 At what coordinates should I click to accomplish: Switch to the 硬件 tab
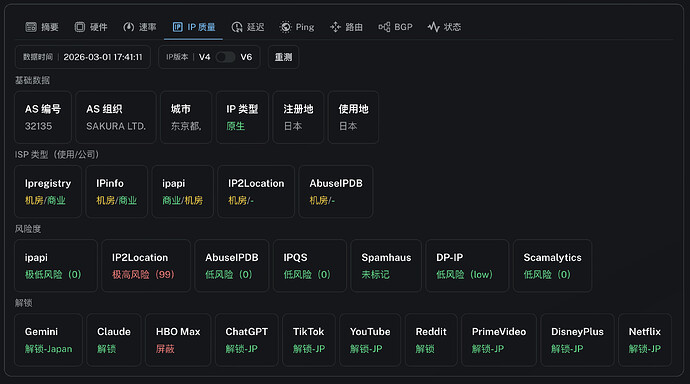coord(91,27)
